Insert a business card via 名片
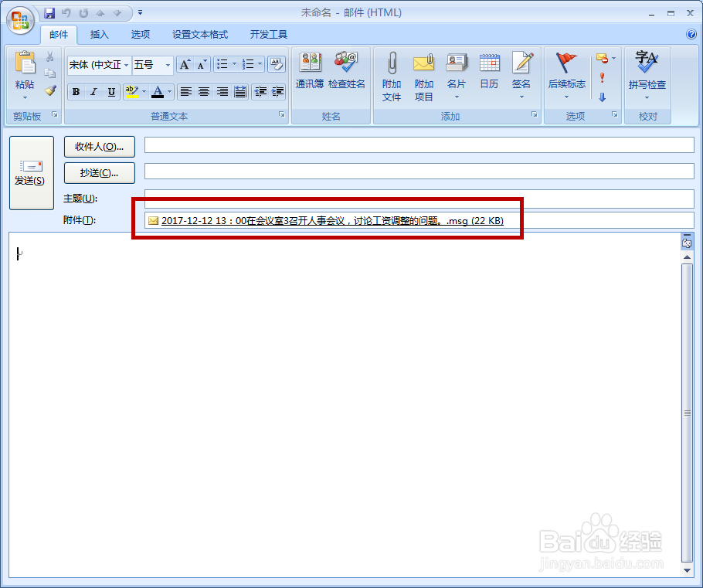Viewport: 703px width, 588px height. [457, 76]
